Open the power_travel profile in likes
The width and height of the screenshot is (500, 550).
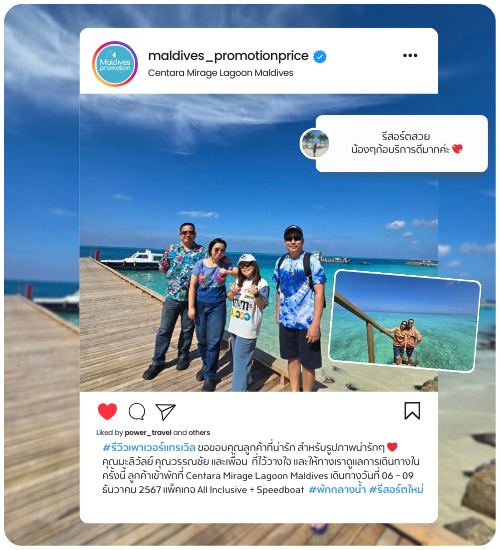click(x=148, y=432)
